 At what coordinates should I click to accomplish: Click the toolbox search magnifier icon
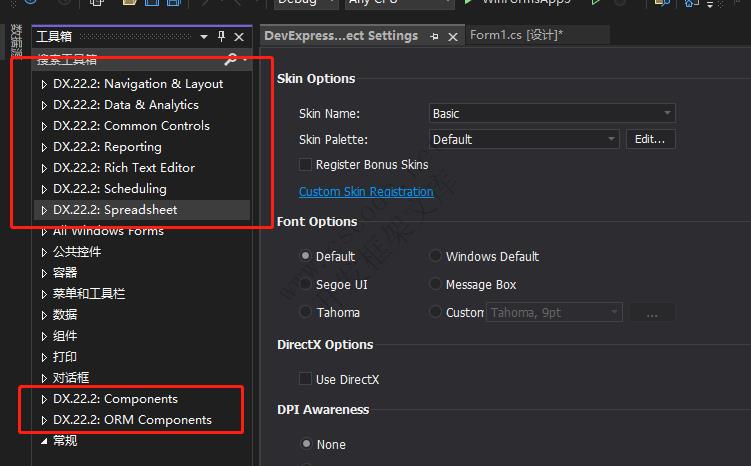(231, 60)
